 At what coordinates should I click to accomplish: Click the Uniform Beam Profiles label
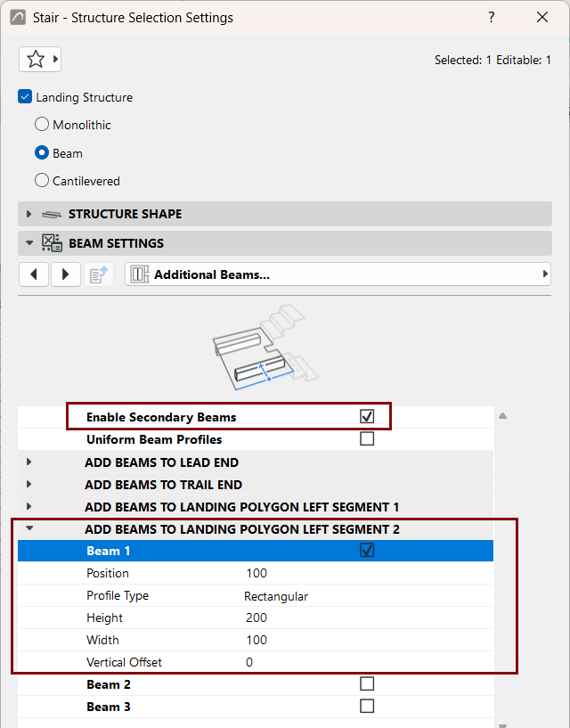point(154,439)
